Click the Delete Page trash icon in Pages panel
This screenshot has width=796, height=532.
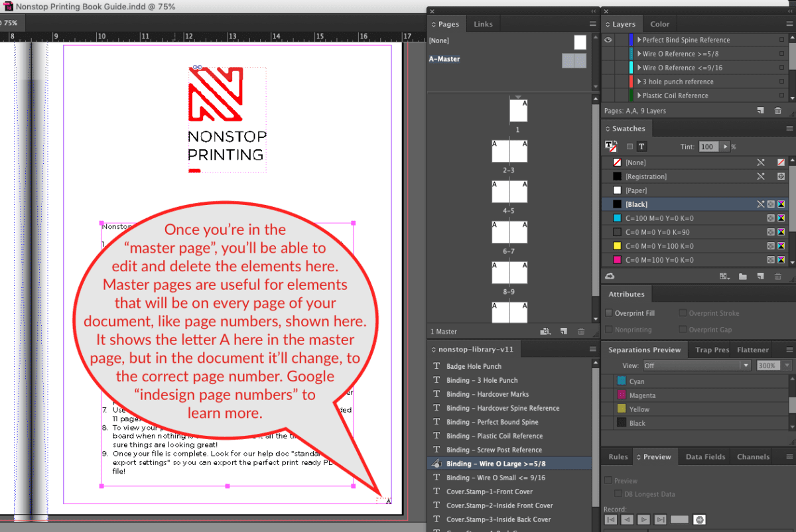point(582,331)
